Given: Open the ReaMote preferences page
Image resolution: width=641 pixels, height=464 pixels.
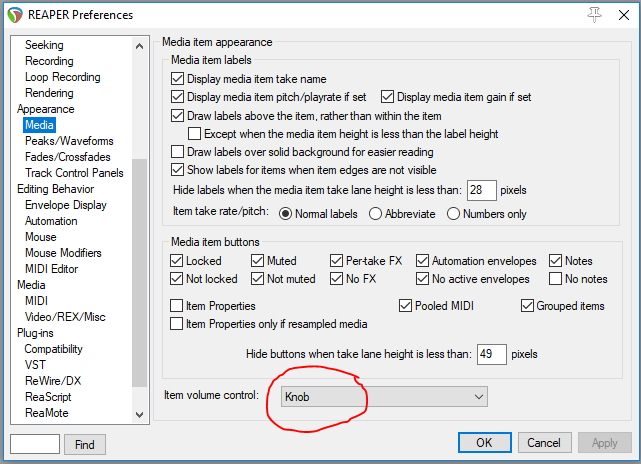Looking at the screenshot, I should tap(47, 413).
